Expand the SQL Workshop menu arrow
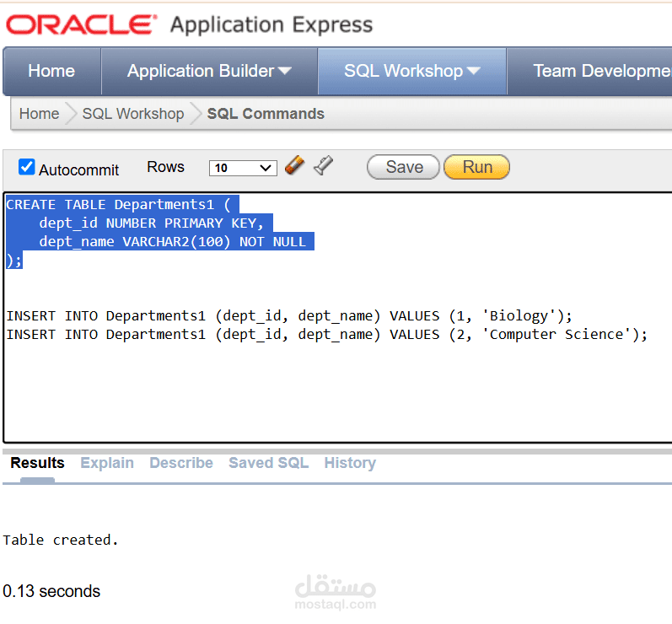The width and height of the screenshot is (672, 624). click(474, 71)
